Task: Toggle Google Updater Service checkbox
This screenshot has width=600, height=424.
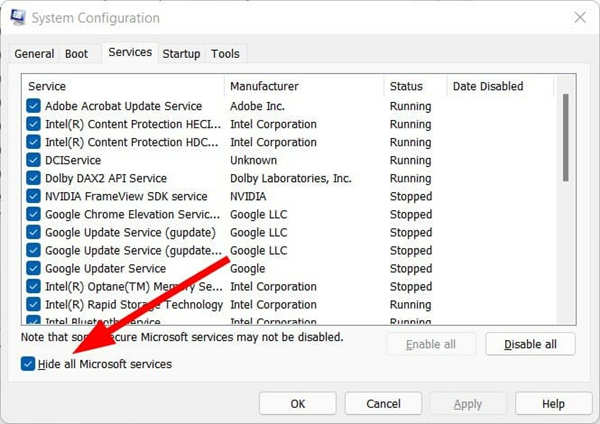Action: pyautogui.click(x=34, y=268)
